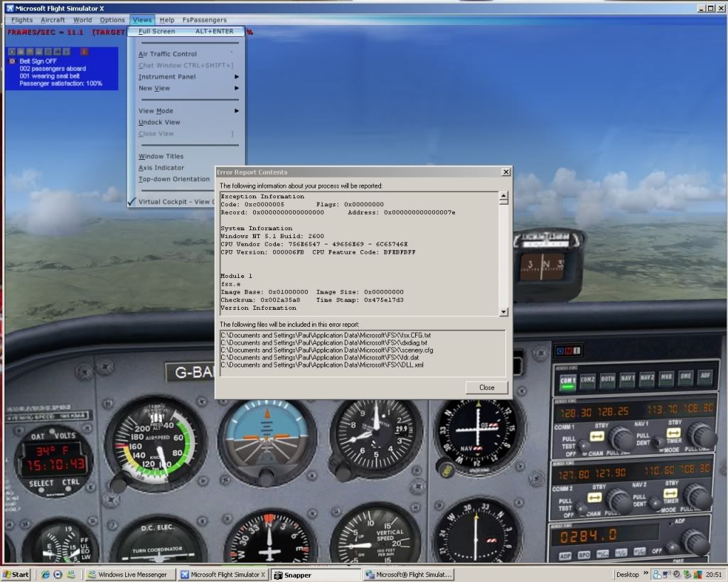Viewport: 728px width, 582px height.
Task: Click the blue icon above audio panel
Action: [560, 351]
